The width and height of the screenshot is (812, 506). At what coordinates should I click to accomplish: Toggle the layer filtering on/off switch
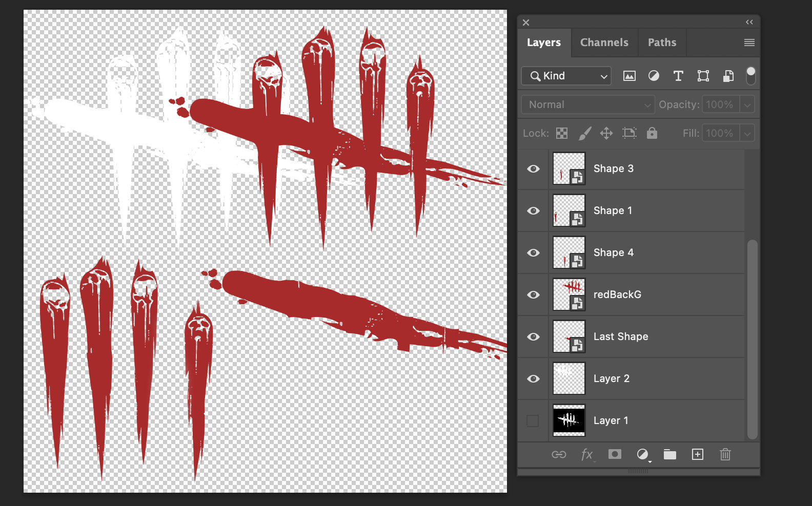(x=750, y=76)
